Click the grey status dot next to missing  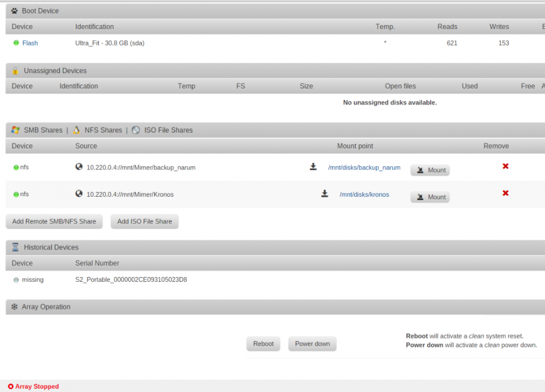(x=16, y=280)
